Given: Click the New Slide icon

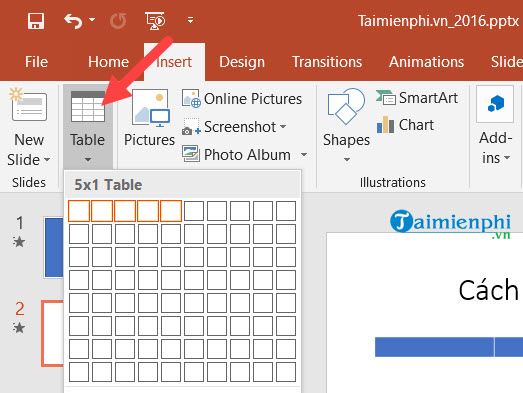Looking at the screenshot, I should pyautogui.click(x=28, y=105).
